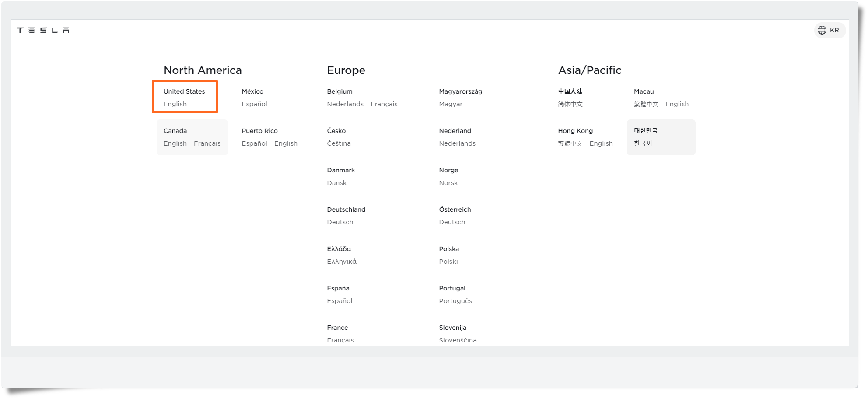The height and width of the screenshot is (398, 868).
Task: Choose 繁體中文 under Hong Kong
Action: point(570,143)
